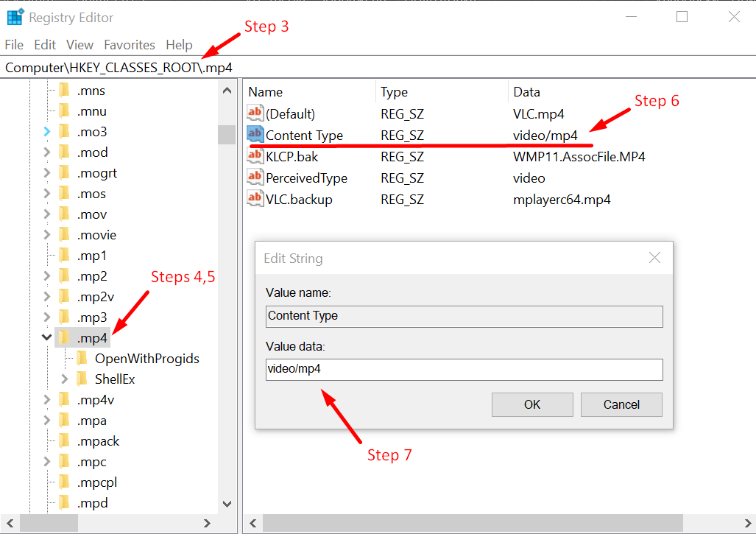Select the PerceivedType value icon

[255, 177]
